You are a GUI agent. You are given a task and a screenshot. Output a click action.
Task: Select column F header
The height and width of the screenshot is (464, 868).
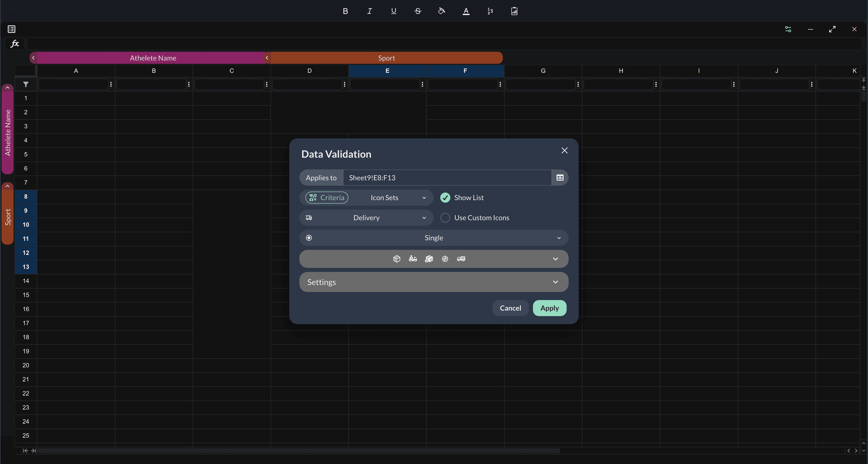pos(465,71)
